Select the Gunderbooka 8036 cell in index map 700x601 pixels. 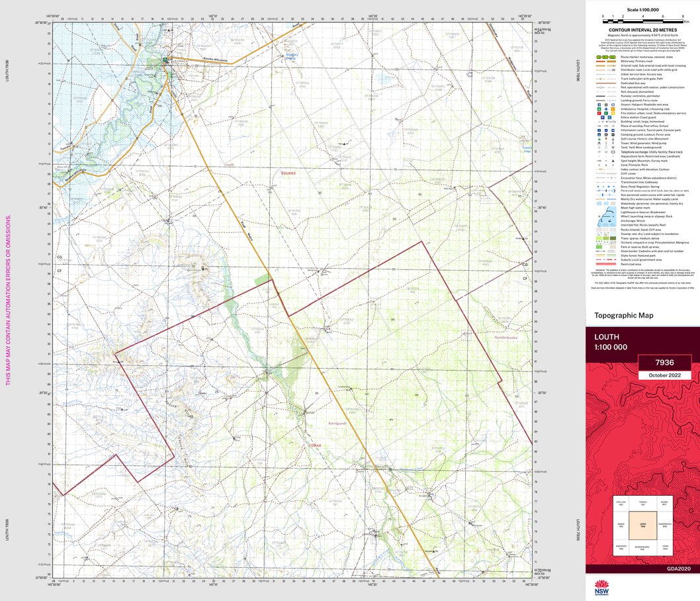tap(665, 526)
